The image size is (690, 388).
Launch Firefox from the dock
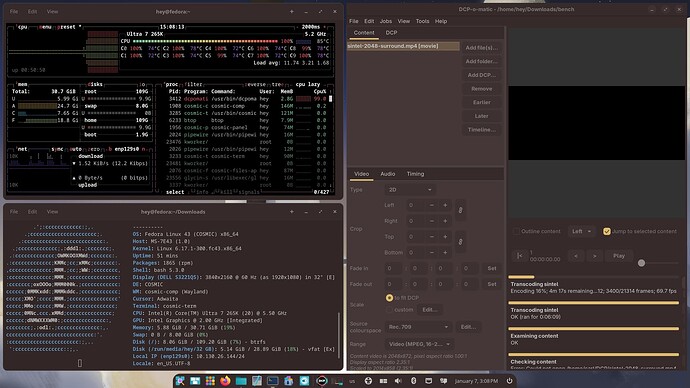point(225,381)
